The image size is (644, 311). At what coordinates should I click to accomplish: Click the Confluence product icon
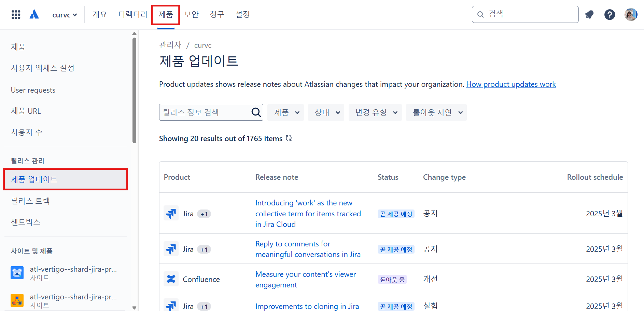(x=171, y=279)
